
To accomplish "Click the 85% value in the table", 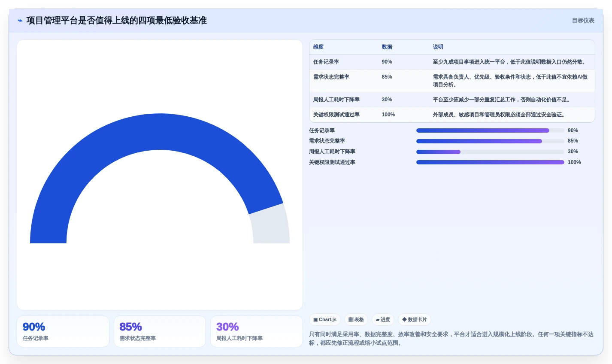I will (387, 77).
